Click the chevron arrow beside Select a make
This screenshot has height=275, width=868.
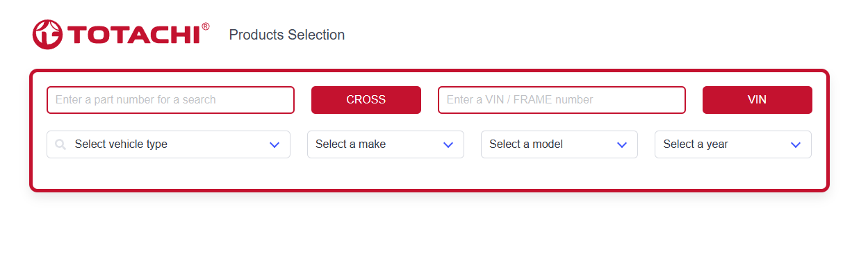[x=448, y=144]
